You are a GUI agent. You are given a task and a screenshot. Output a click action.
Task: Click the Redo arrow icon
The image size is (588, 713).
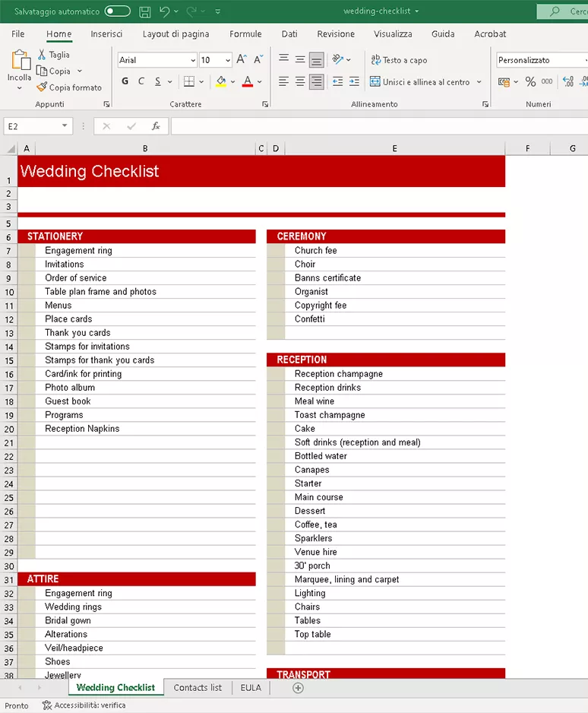[x=191, y=11]
